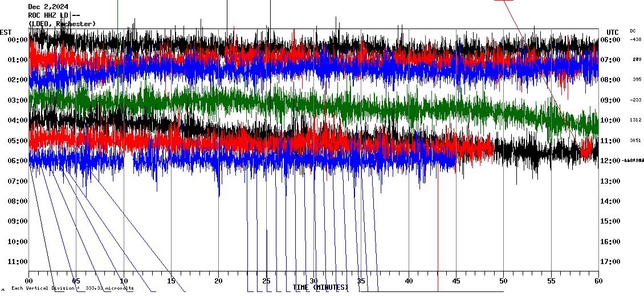Click the 'EST' time zone label

(6, 32)
